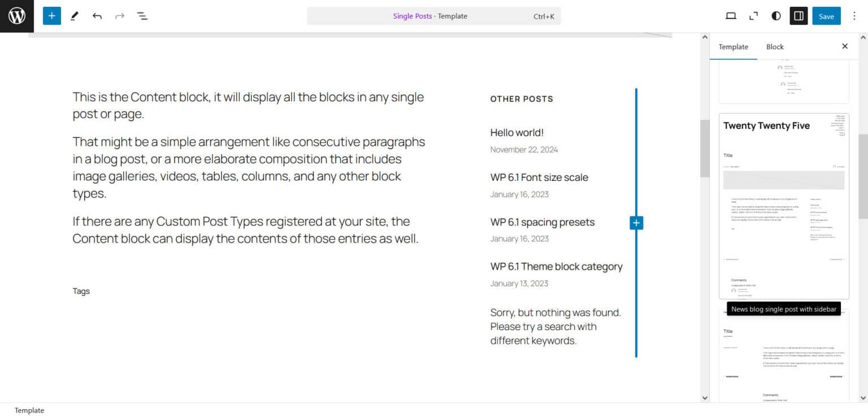Screen dimensions: 868x416
Task: Close the Template settings sidebar
Action: pos(845,46)
